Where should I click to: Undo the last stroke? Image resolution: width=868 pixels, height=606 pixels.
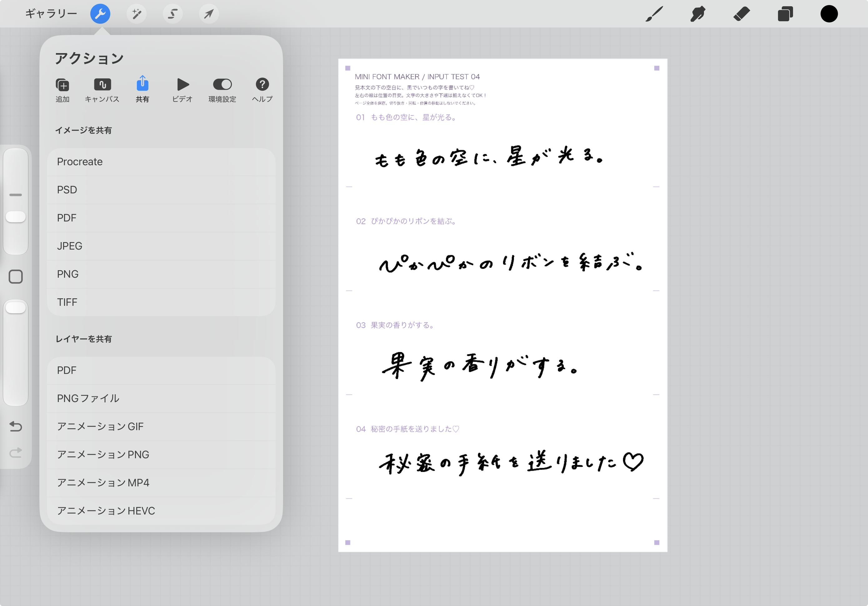coord(16,426)
